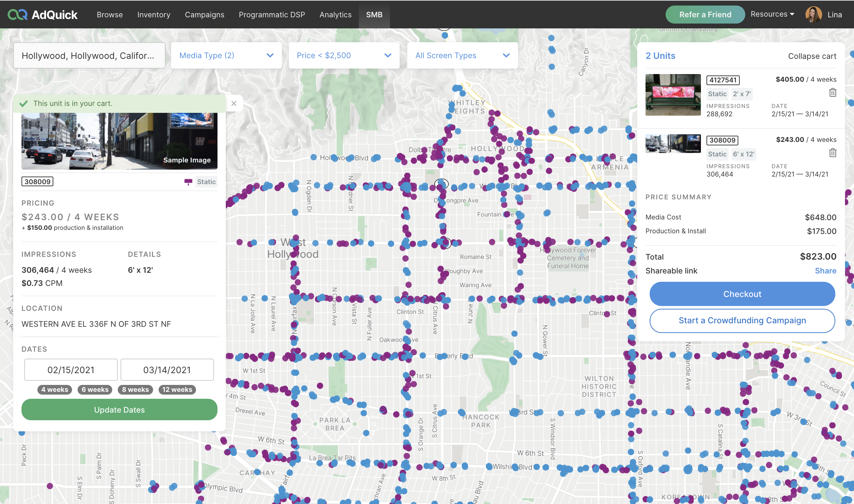The width and height of the screenshot is (854, 504).
Task: Select the 8 weeks duration option
Action: [x=135, y=389]
